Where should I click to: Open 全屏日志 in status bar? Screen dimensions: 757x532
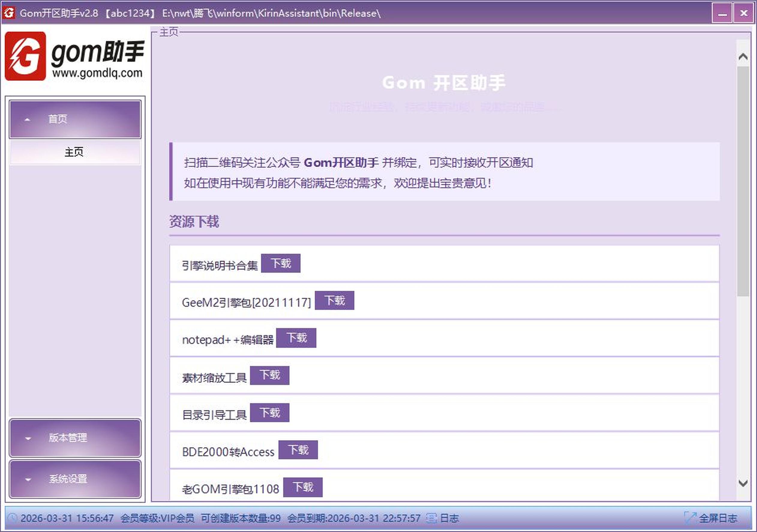click(x=718, y=518)
